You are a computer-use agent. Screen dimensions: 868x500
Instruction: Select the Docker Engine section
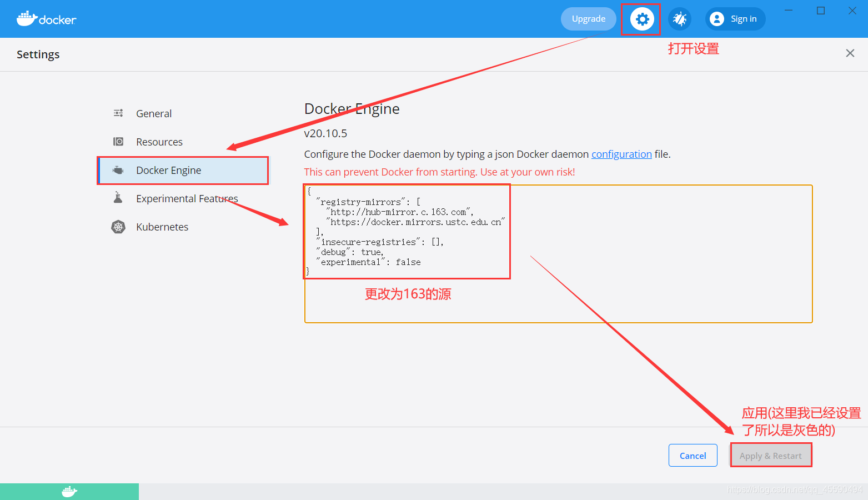183,170
